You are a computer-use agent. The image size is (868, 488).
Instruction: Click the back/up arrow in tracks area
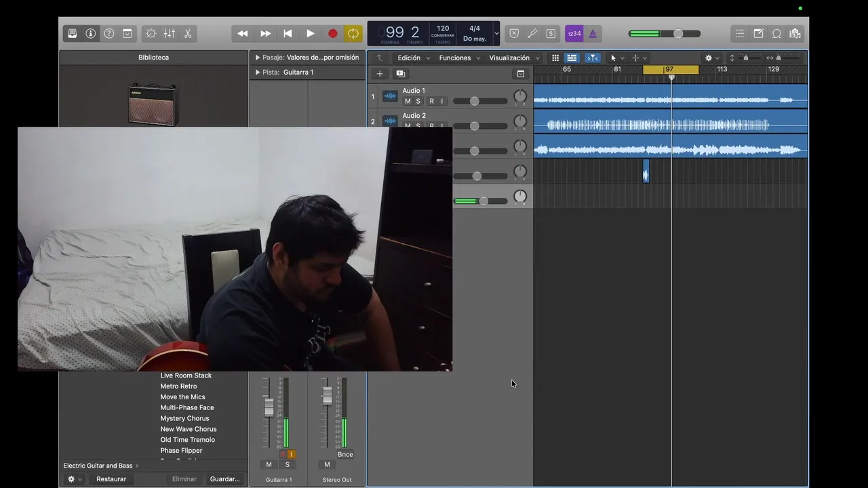pos(380,58)
